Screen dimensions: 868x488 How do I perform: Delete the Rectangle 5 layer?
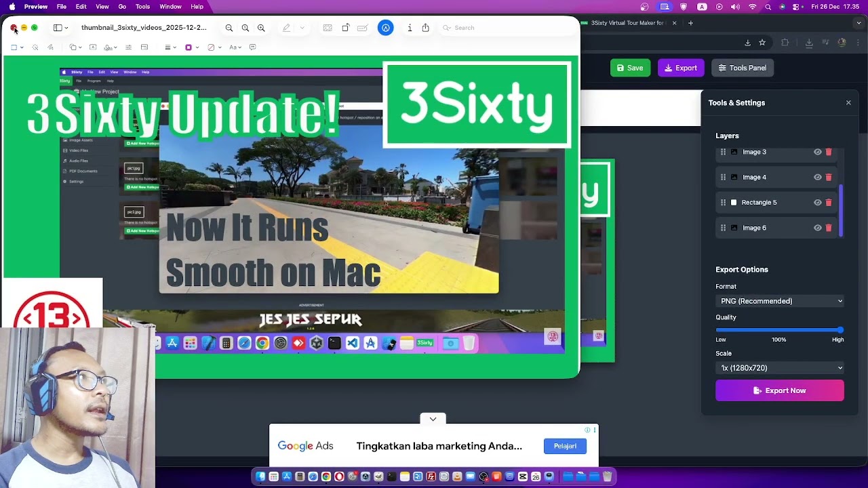pos(829,203)
